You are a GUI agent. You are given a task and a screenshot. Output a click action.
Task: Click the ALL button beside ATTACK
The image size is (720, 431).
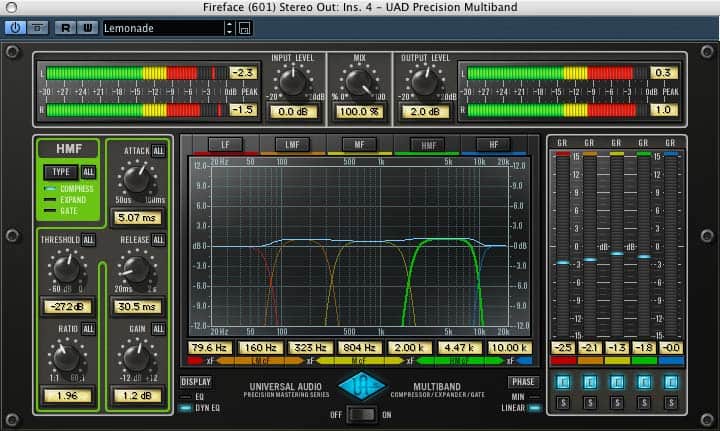coord(158,151)
